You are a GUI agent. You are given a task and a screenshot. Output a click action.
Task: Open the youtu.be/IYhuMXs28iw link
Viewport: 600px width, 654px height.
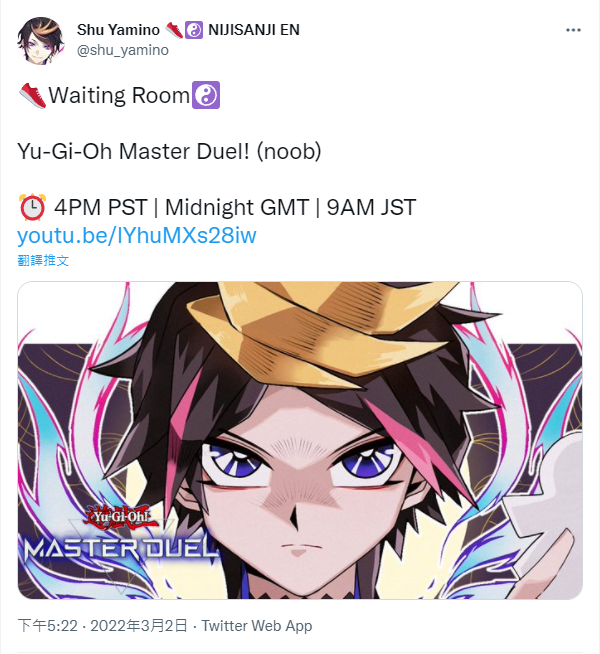pyautogui.click(x=137, y=236)
